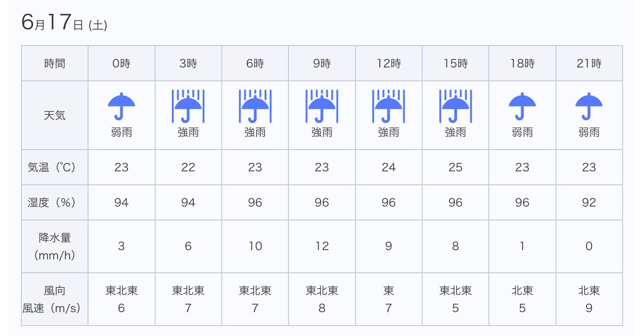Click the 湿度 (%) row label

click(x=52, y=202)
